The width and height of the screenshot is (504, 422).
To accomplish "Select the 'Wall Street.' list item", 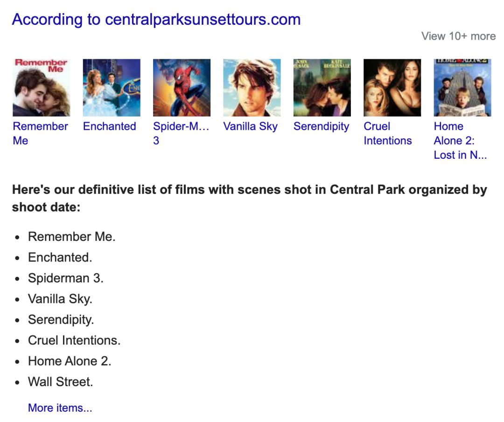I will click(60, 382).
